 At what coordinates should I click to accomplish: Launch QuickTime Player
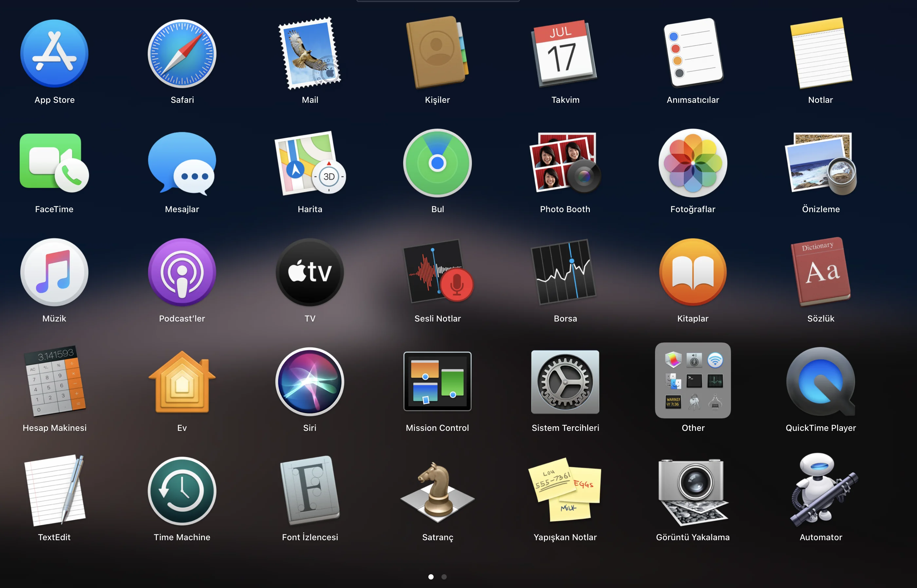pos(821,381)
